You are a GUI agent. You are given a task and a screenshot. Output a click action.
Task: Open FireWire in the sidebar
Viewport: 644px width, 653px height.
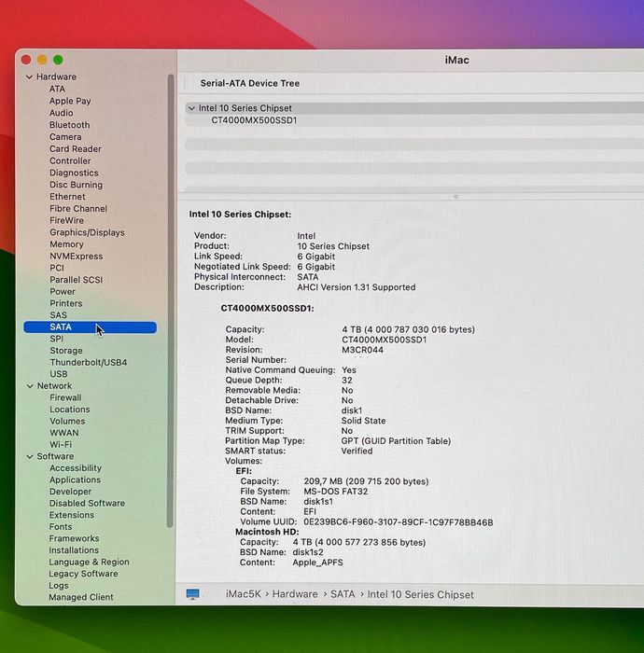tap(66, 220)
